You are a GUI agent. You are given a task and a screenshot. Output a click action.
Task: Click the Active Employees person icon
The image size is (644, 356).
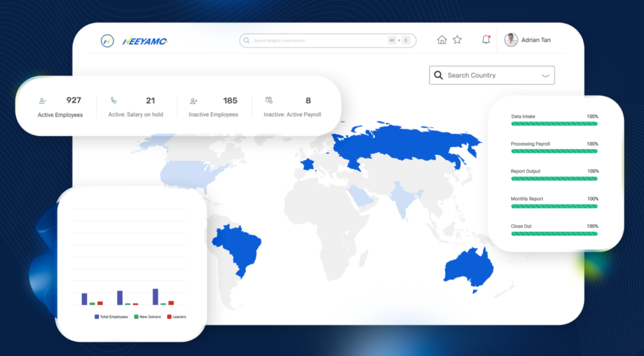point(43,101)
